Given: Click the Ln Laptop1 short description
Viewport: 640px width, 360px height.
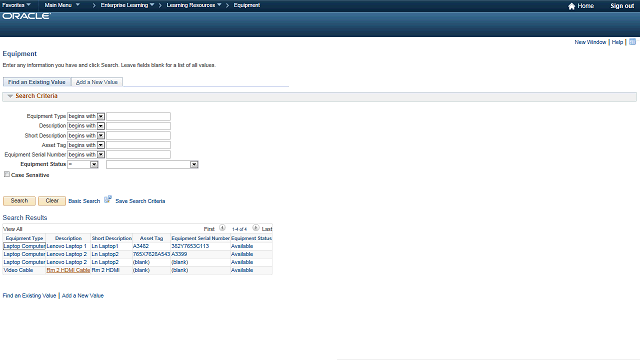Looking at the screenshot, I should point(105,246).
